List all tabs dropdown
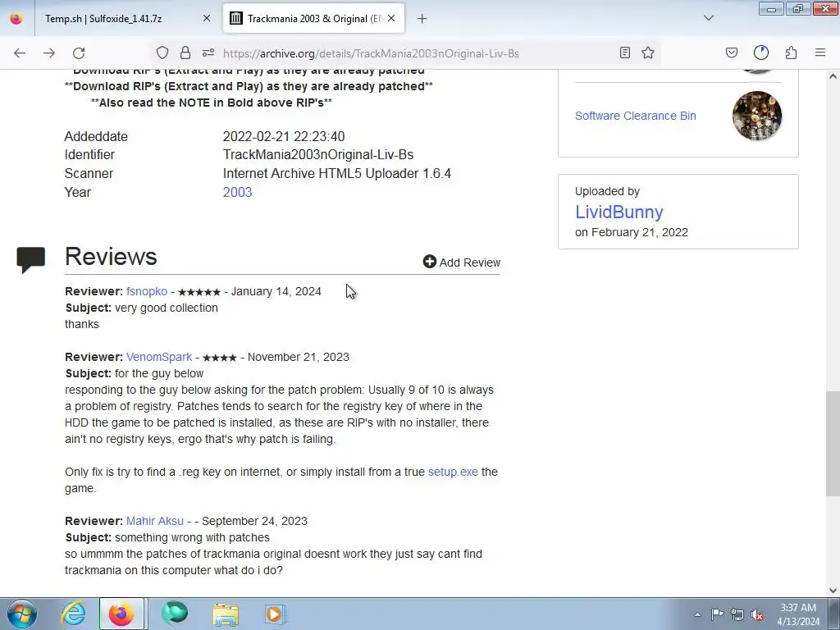 click(709, 18)
